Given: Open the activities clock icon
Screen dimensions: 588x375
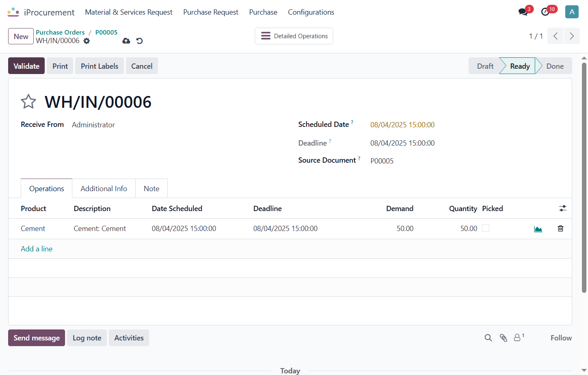Looking at the screenshot, I should (545, 12).
